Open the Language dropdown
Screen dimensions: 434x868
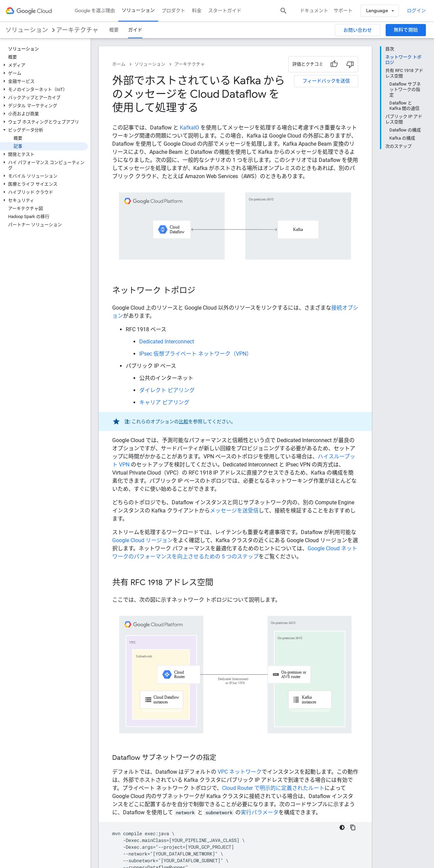click(x=380, y=11)
